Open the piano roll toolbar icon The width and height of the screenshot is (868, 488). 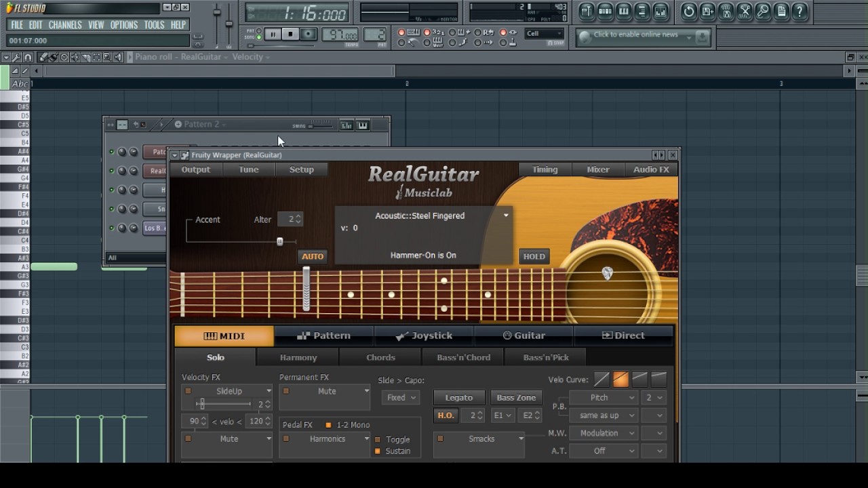click(x=623, y=12)
